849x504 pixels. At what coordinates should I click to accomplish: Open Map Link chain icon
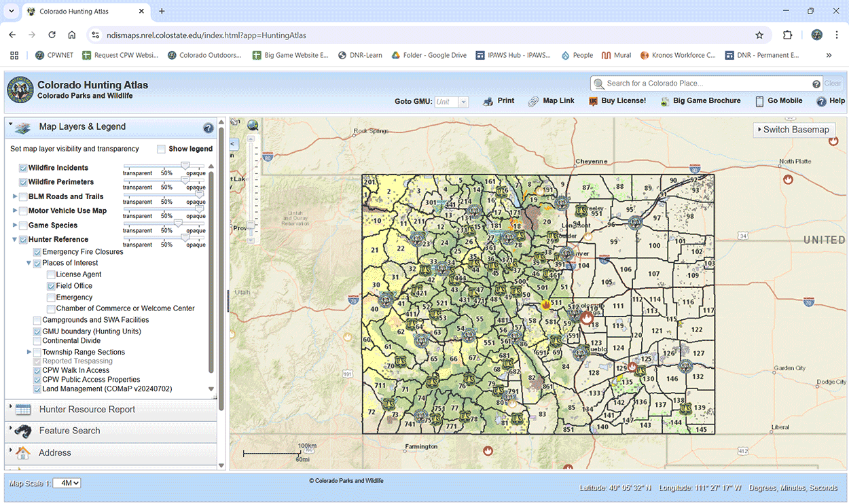click(533, 101)
